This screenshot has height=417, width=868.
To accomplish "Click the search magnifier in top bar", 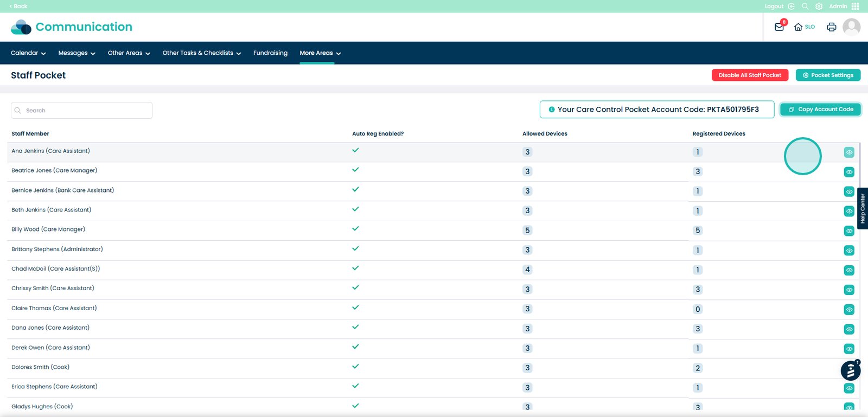I will 805,7.
